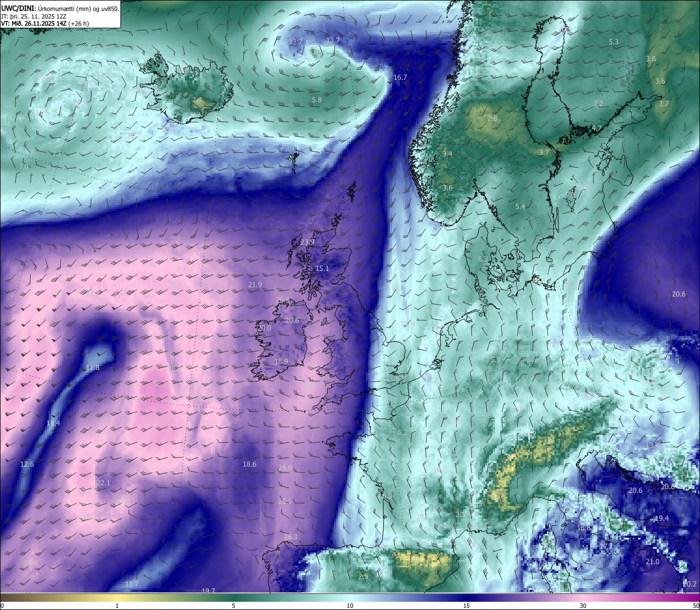Click the colour scale tick label 0
700x610 pixels.
point(2,606)
